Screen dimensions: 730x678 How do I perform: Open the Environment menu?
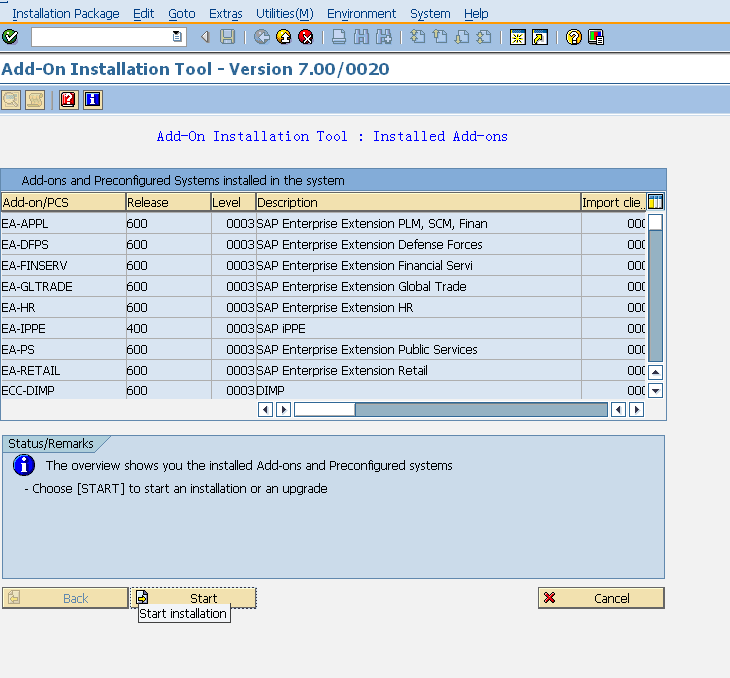click(x=361, y=14)
